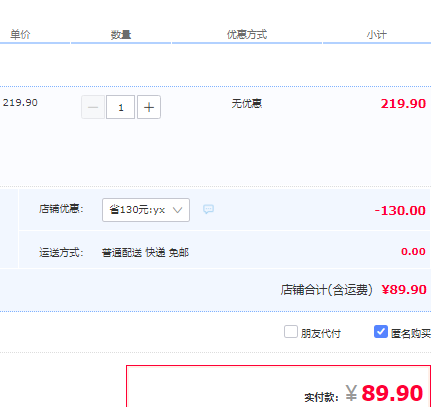Viewport: 437px width, 407px height.
Task: Click the 无优惠 discount text
Action: coord(247,104)
